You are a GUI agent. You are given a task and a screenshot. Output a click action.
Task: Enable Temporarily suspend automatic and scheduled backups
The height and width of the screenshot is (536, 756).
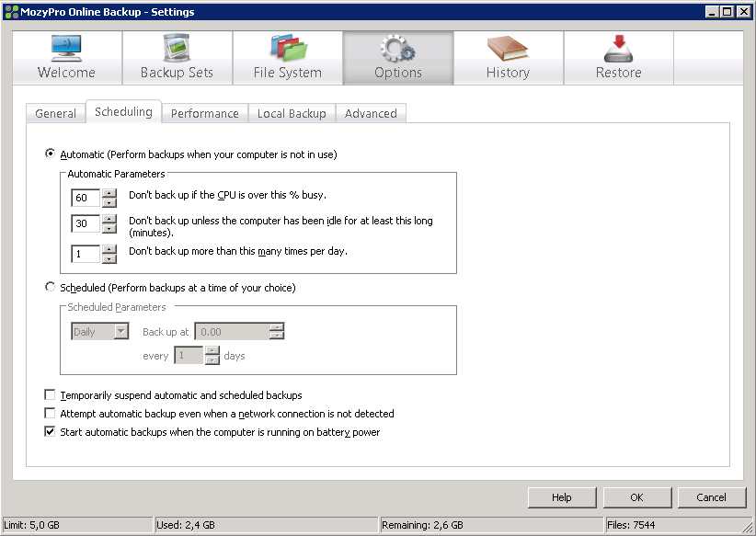click(50, 395)
